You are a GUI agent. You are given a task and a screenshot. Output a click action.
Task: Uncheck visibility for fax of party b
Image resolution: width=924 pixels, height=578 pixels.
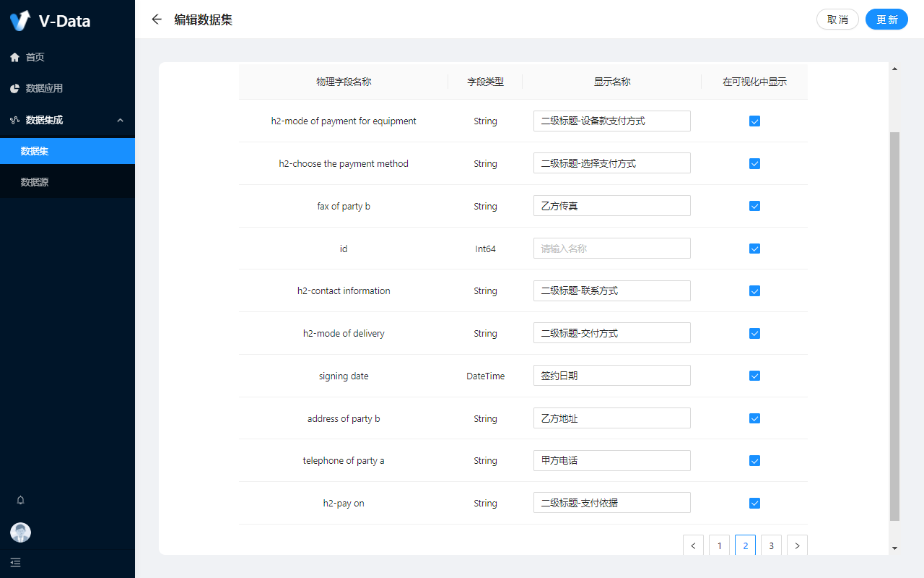click(754, 206)
